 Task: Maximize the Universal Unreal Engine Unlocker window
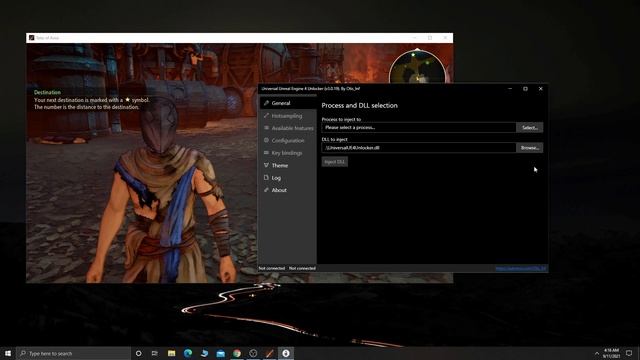coord(525,89)
